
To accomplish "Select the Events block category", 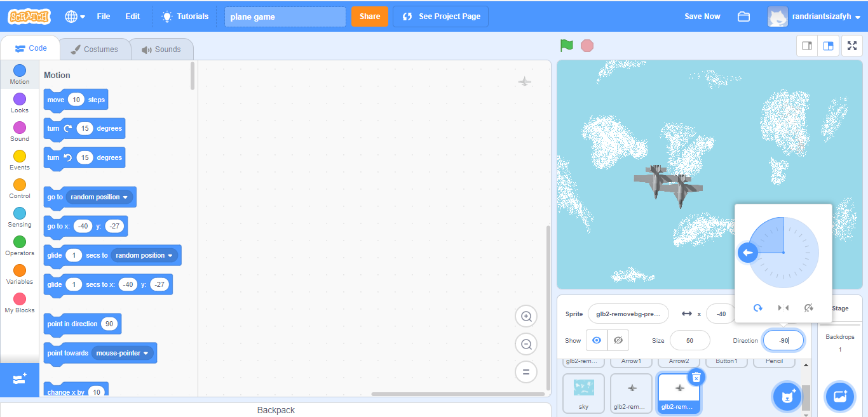I will pyautogui.click(x=20, y=160).
